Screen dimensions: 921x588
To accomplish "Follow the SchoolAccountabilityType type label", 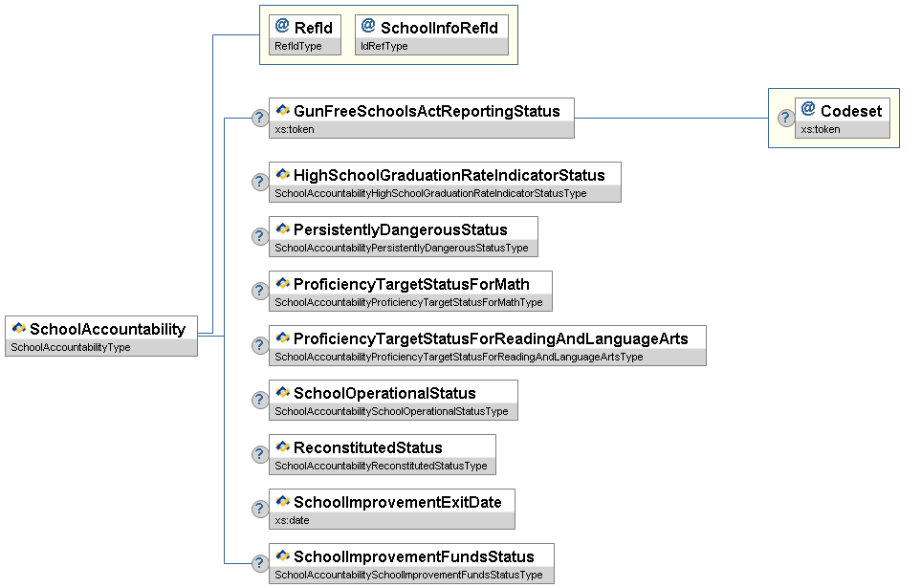I will [x=69, y=348].
